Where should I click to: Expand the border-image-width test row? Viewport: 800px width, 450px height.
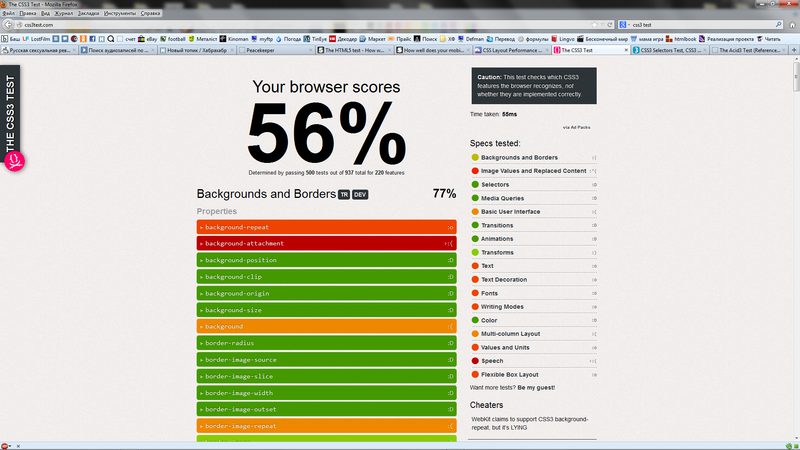[x=327, y=393]
